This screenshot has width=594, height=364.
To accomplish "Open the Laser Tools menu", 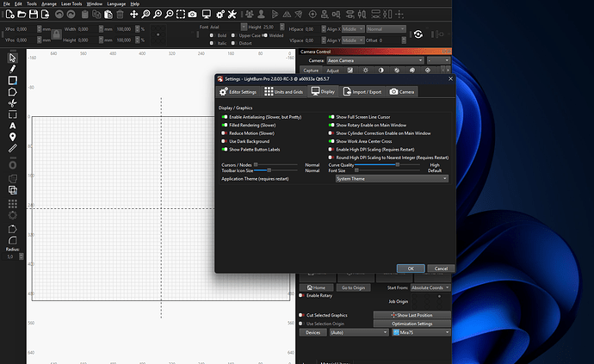I will point(71,3).
